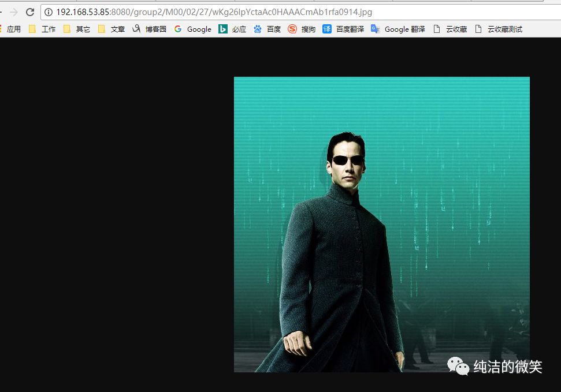Screen dimensions: 561x392
Task: Click the forward navigation arrow
Action: coord(14,12)
